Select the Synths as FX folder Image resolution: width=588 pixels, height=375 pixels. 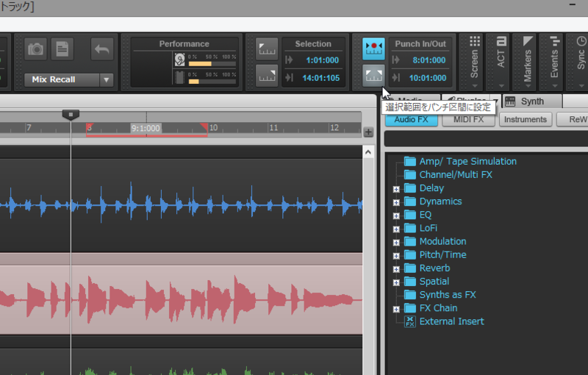pyautogui.click(x=448, y=295)
